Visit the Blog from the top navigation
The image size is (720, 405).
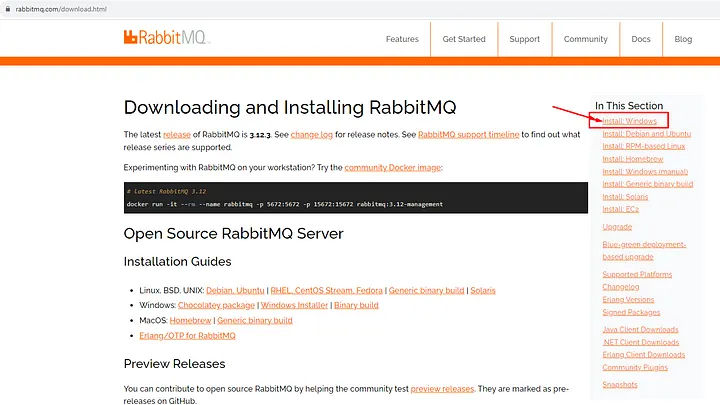coord(683,39)
